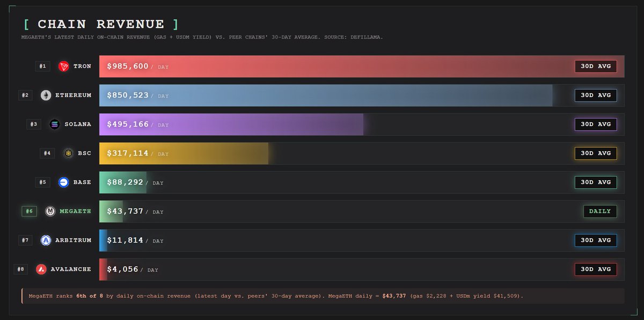Screen dimensions: 644x320
Task: Click the ETHEREUM chain label
Action: tap(74, 96)
